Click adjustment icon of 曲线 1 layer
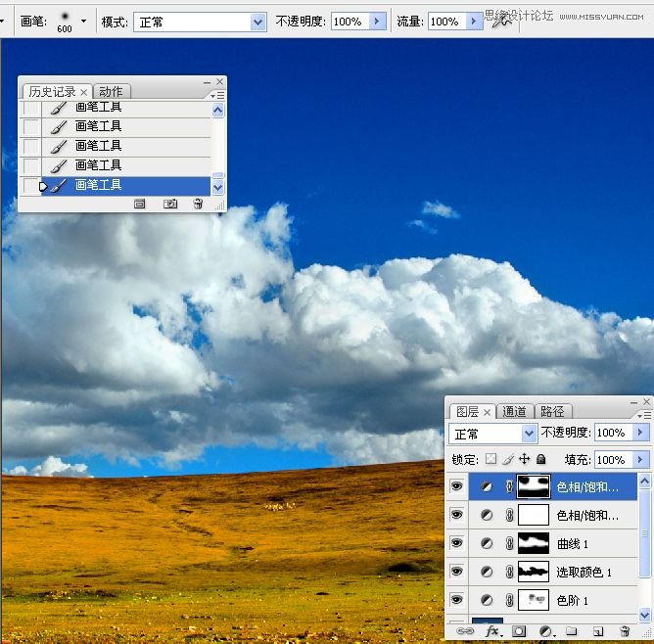Image resolution: width=654 pixels, height=644 pixels. [487, 543]
